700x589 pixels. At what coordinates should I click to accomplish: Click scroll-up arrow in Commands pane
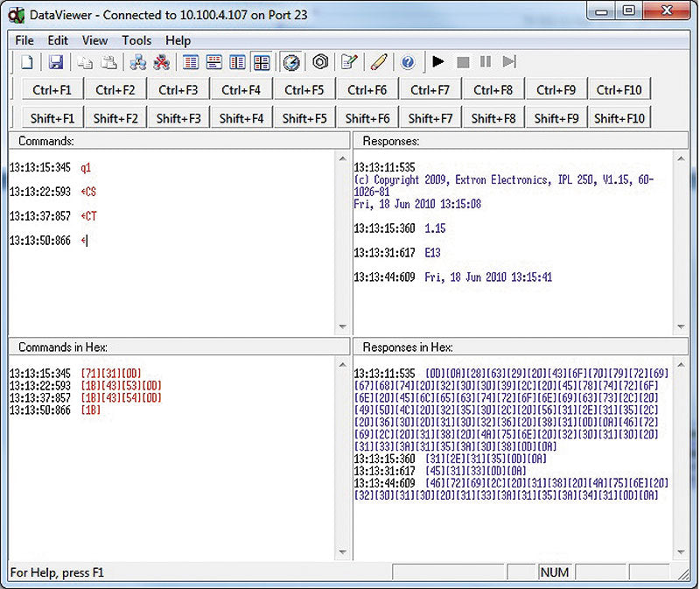coord(342,158)
